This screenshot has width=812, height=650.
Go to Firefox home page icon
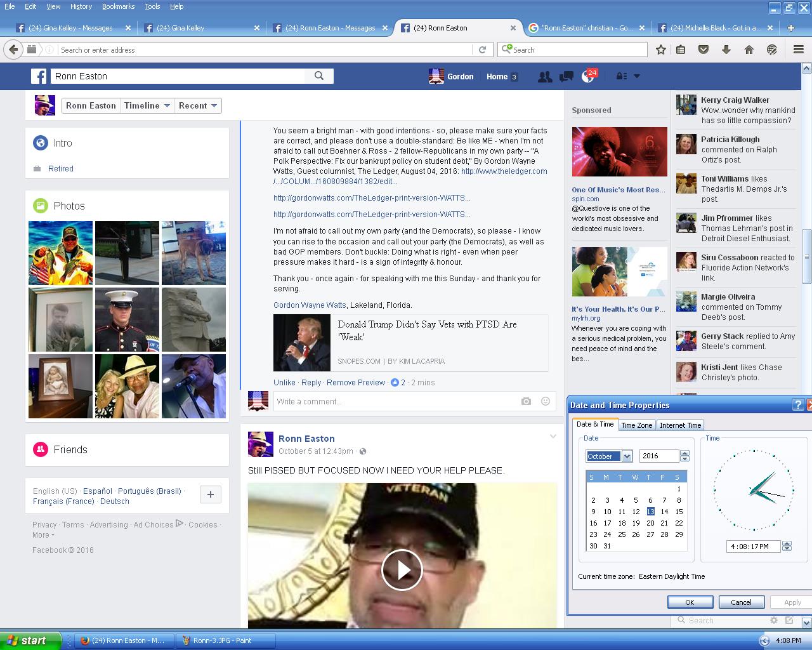tap(749, 50)
